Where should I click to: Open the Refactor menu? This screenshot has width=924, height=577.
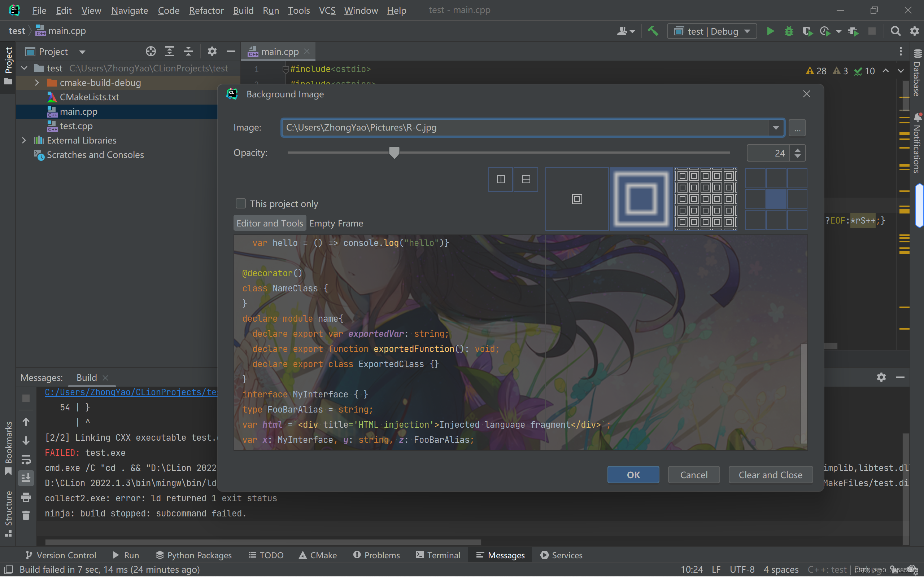206,11
